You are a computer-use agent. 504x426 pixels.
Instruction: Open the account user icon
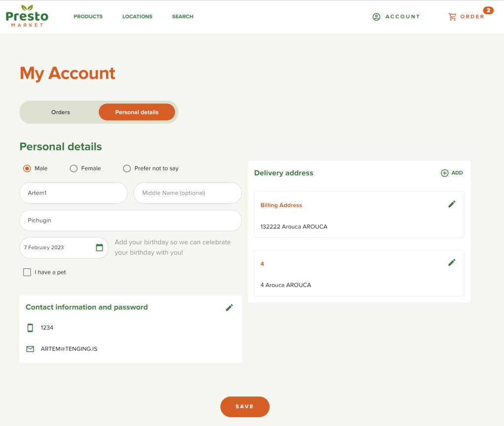376,17
